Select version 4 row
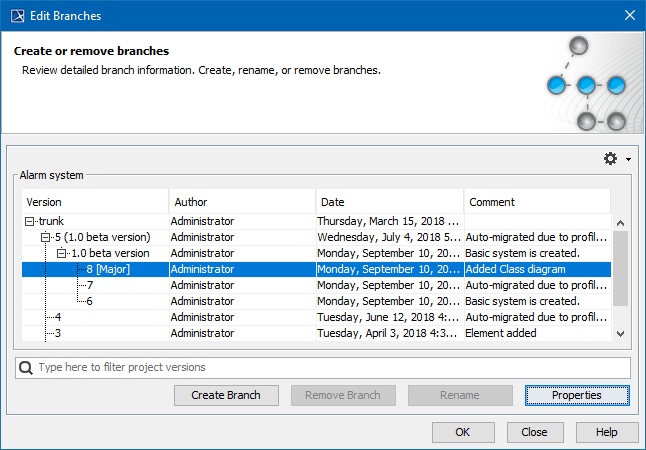Viewport: 646px width, 450px height. tap(58, 317)
